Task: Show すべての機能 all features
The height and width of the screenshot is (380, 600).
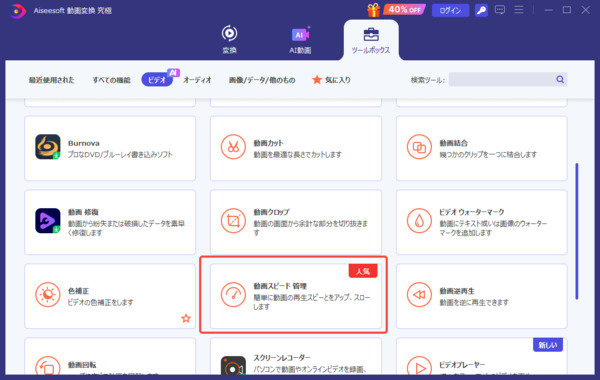Action: [x=111, y=80]
